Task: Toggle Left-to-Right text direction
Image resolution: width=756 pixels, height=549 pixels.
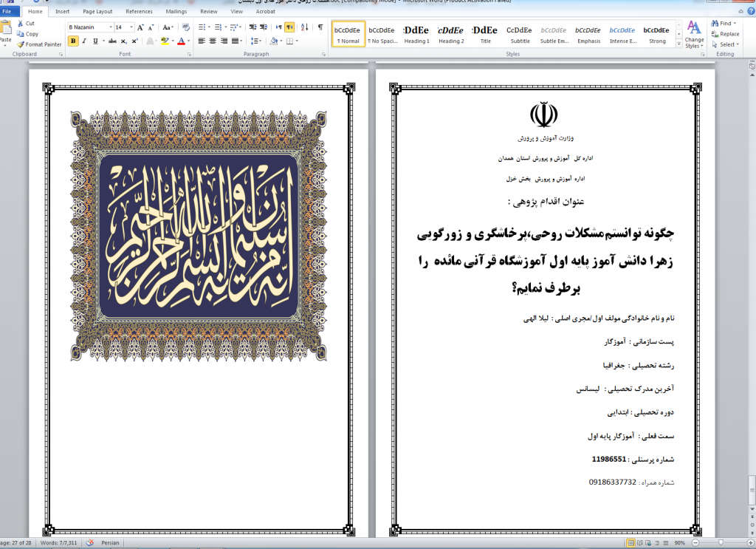Action: click(278, 27)
